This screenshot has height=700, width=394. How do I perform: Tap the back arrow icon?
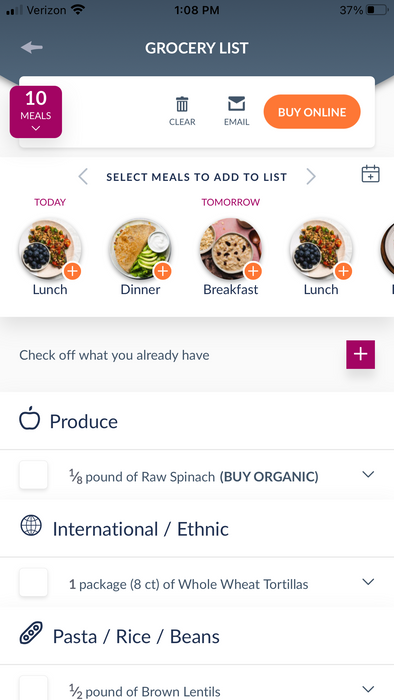[32, 47]
